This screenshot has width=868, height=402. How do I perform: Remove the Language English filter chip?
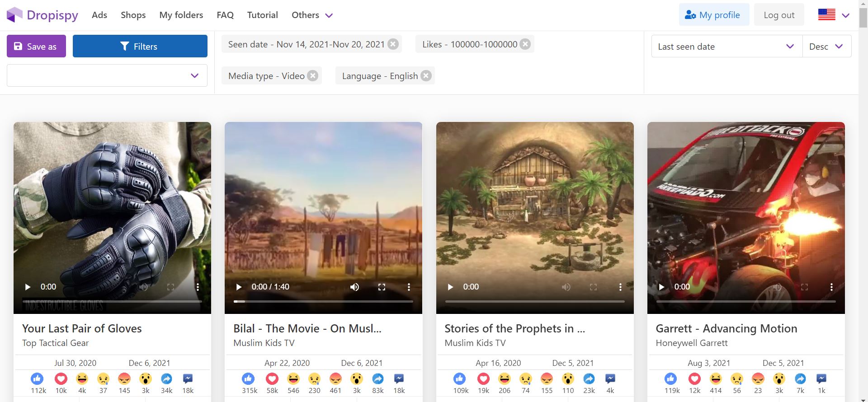tap(426, 76)
